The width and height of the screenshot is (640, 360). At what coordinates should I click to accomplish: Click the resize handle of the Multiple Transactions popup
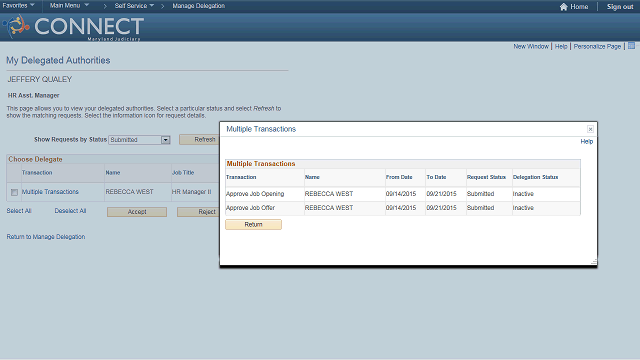click(x=594, y=261)
